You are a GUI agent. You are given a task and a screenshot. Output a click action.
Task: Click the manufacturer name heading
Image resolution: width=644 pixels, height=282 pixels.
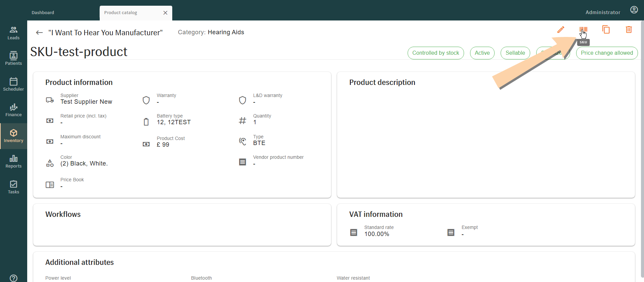tap(105, 33)
